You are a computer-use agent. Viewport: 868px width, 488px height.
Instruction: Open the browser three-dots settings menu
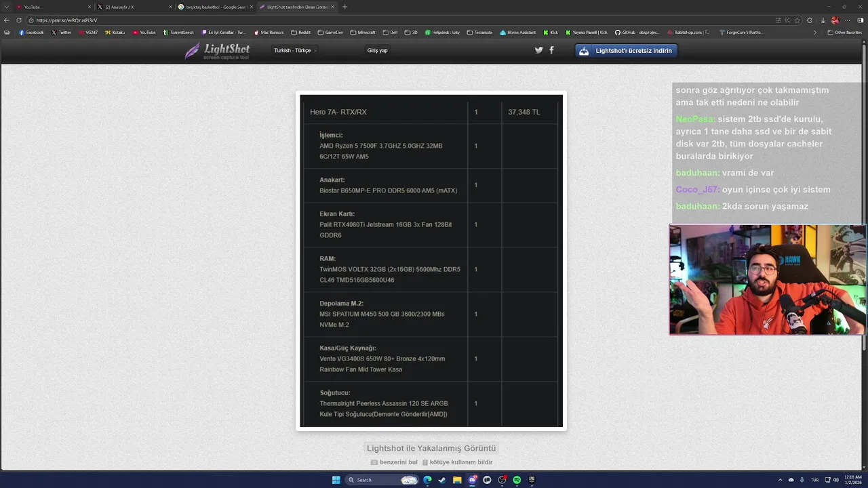point(848,20)
